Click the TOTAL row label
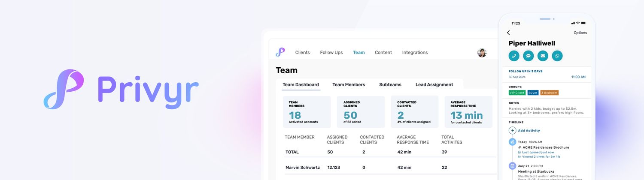 [x=292, y=152]
